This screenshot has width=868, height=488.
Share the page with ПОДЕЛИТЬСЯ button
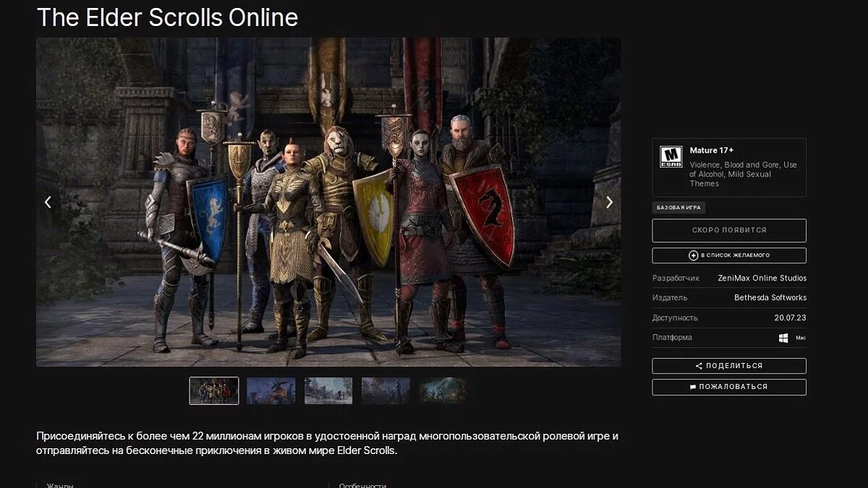coord(729,366)
